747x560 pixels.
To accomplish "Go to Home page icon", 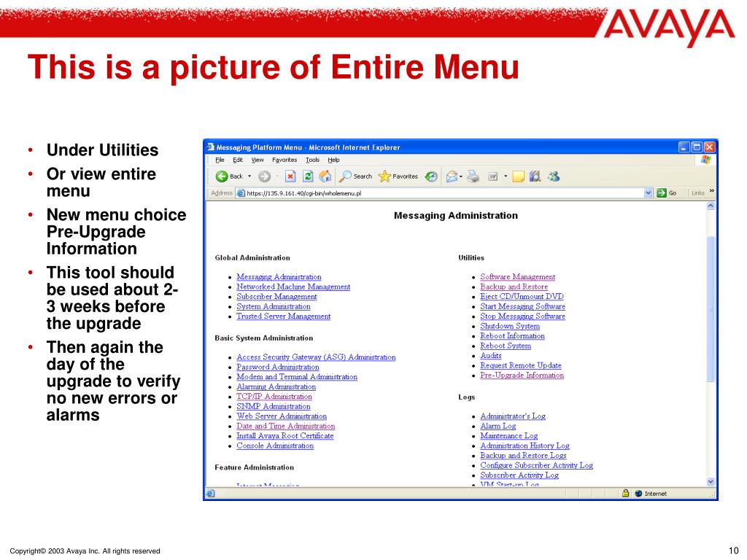I will tap(325, 176).
